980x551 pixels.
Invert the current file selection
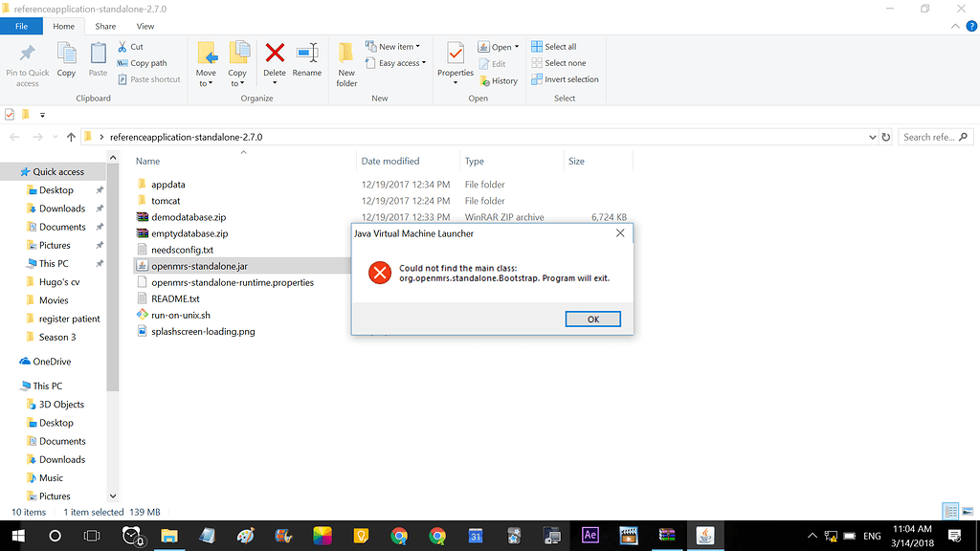coord(565,80)
